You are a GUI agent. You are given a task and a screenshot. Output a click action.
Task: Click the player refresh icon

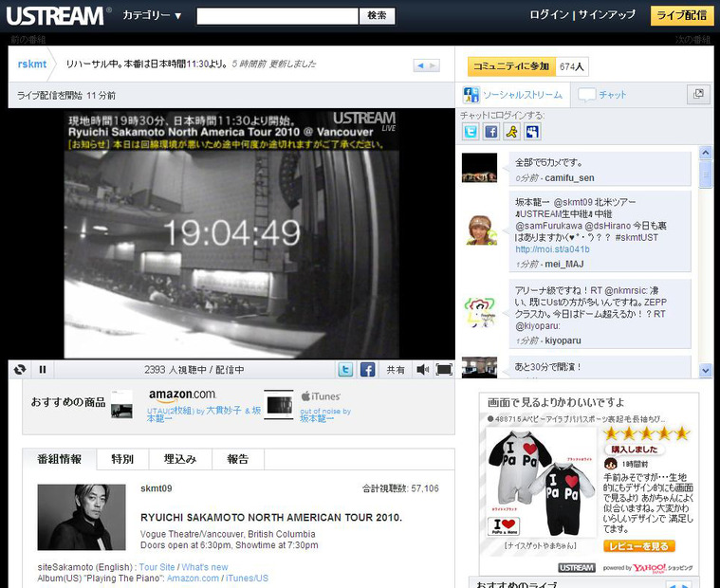point(20,370)
